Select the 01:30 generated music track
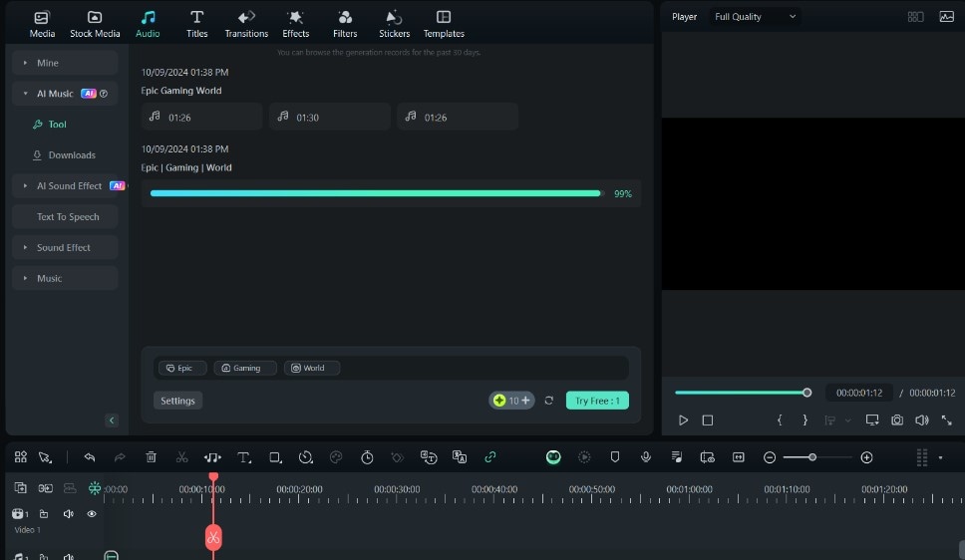Image resolution: width=965 pixels, height=560 pixels. click(x=330, y=117)
